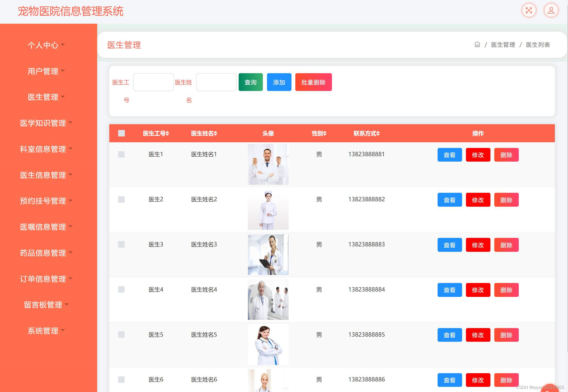Expand the 预约挂号管理 sidebar menu

(46, 201)
